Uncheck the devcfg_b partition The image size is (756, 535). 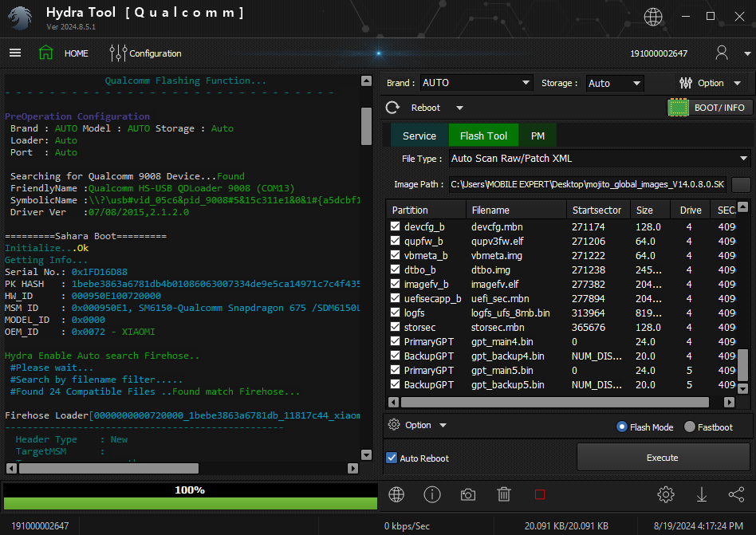[x=395, y=226]
